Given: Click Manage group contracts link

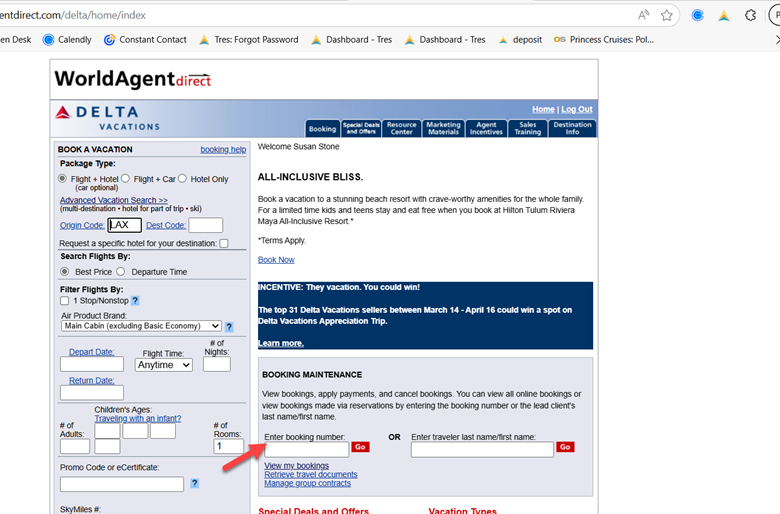Looking at the screenshot, I should (x=307, y=484).
